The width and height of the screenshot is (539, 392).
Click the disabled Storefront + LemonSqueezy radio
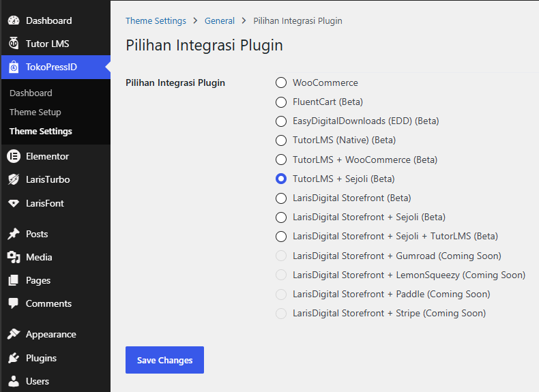(281, 275)
